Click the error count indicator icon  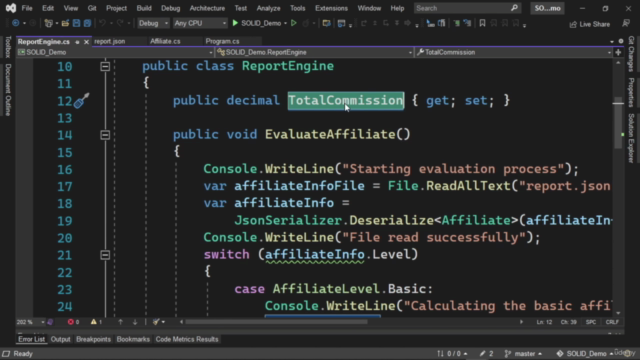pos(73,322)
